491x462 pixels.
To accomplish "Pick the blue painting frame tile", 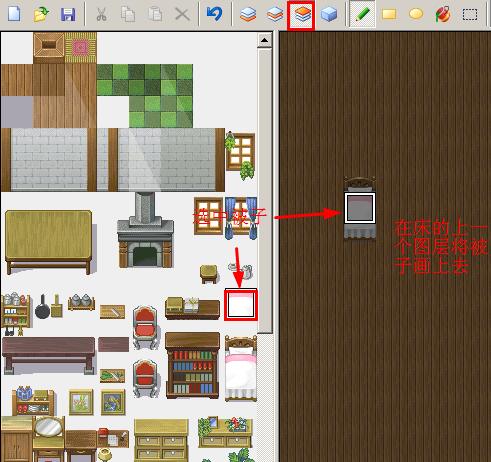I will point(113,402).
